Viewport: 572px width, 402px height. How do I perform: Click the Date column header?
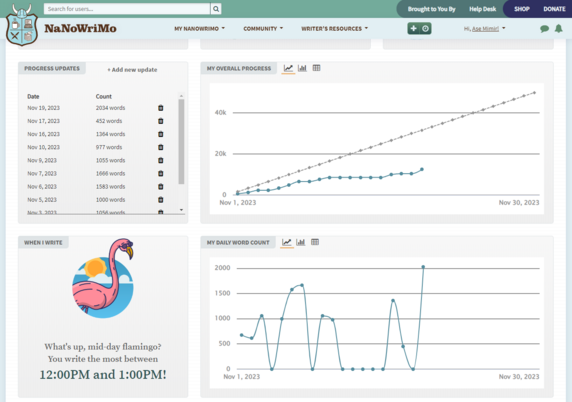click(33, 96)
